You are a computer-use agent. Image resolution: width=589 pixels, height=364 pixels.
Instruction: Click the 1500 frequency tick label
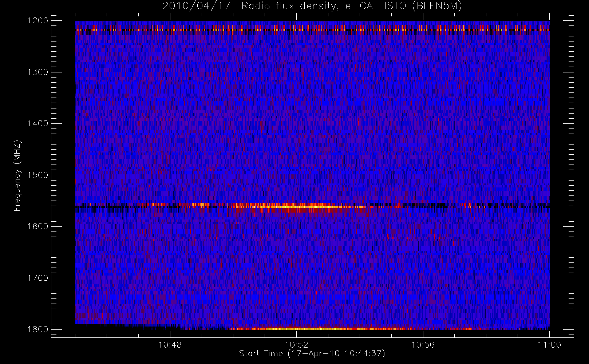38,175
